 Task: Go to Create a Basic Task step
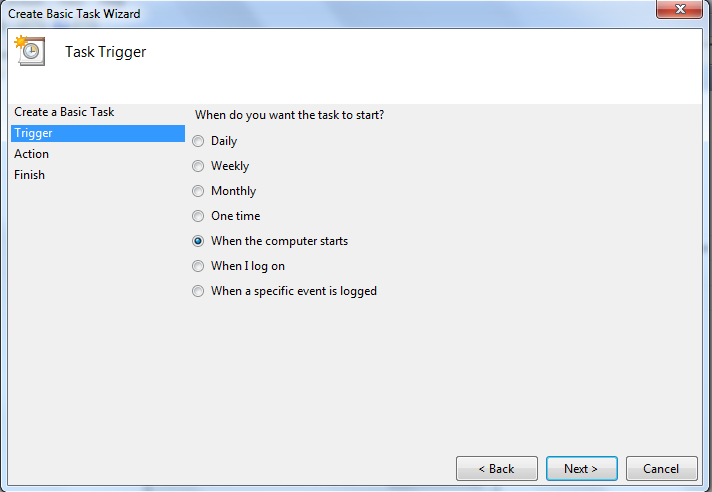(x=64, y=112)
